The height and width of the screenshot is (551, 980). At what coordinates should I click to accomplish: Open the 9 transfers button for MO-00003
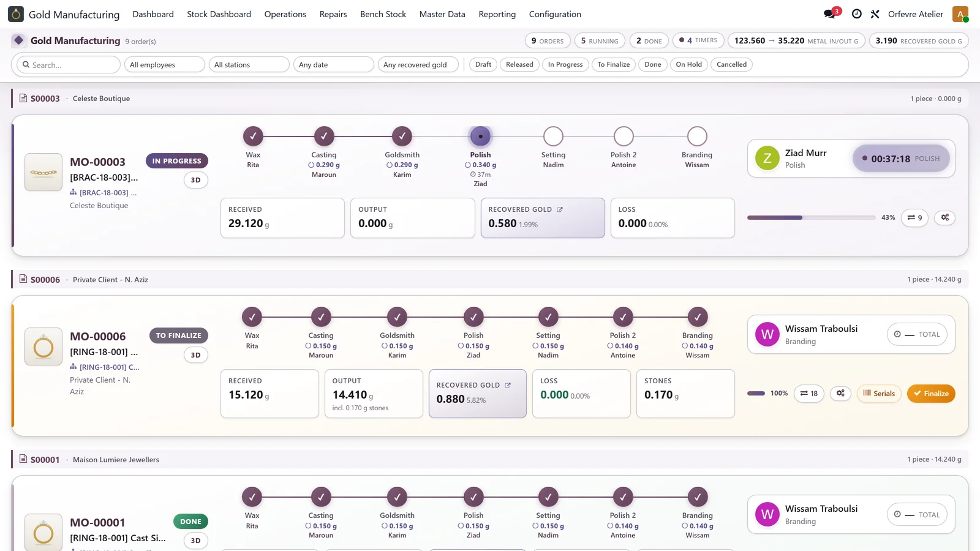click(914, 217)
